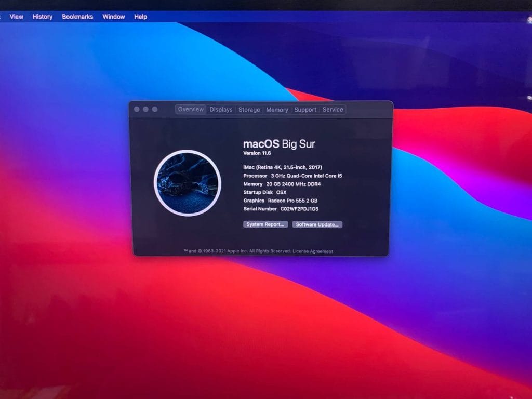Close the About This Mac window
The image size is (532, 399).
[x=137, y=110]
